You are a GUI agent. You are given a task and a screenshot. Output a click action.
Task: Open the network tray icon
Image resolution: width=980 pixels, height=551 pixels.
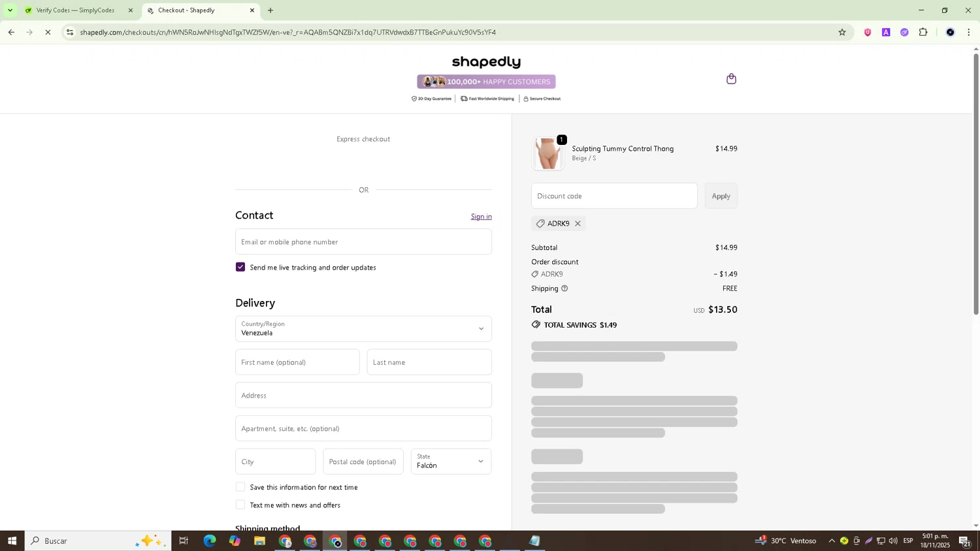click(881, 541)
